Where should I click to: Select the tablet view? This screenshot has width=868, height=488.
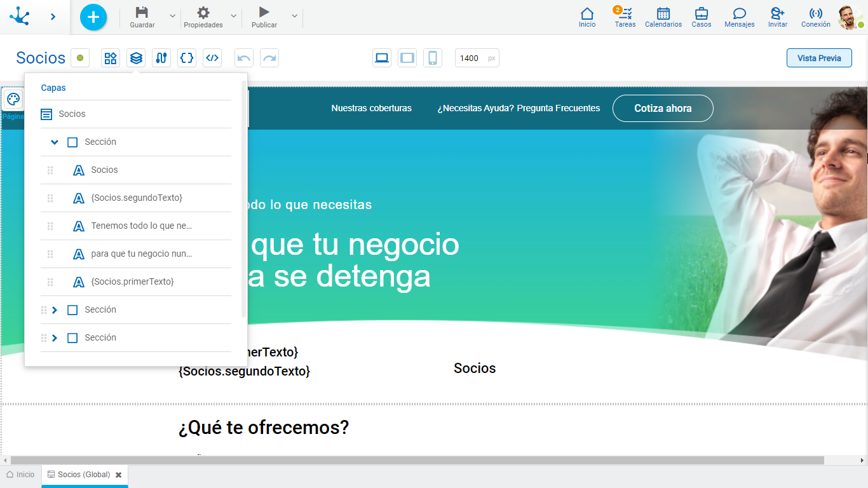point(407,58)
